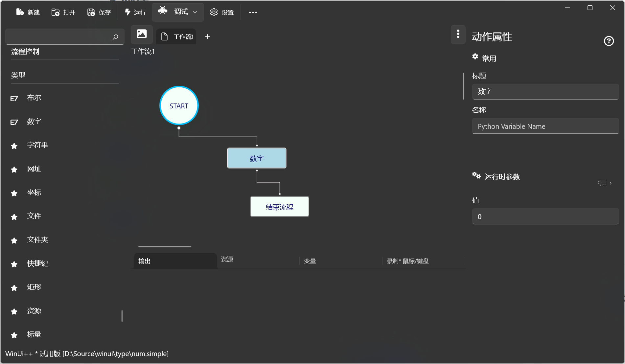Open the vertical three-dot canvas menu
Image resolution: width=625 pixels, height=364 pixels.
(x=458, y=34)
